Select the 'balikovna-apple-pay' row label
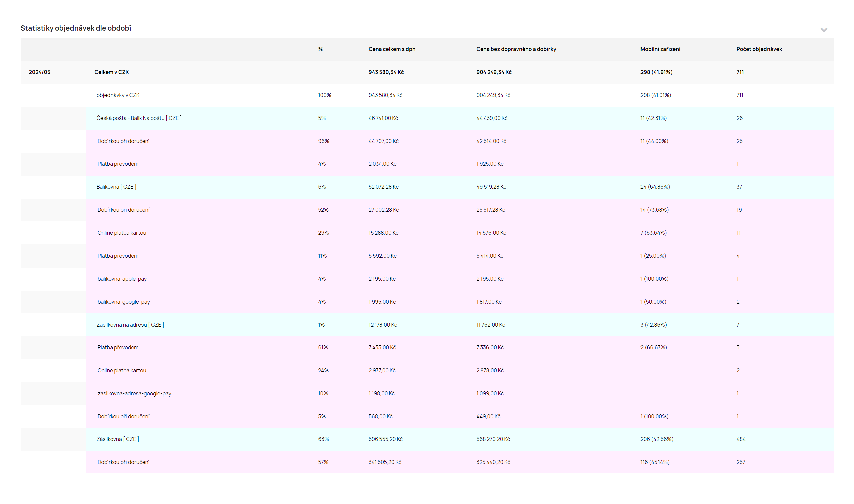854x504 pixels. [x=122, y=279]
